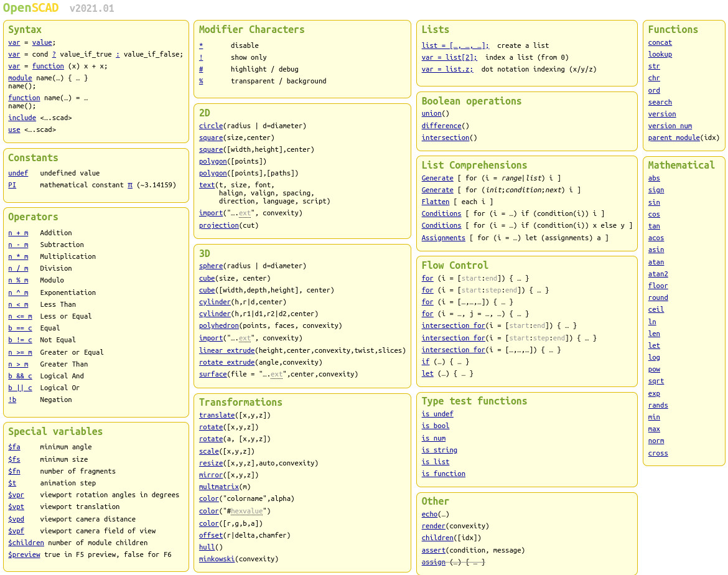The height and width of the screenshot is (575, 728).
Task: Open the 'PI' constant link
Action: click(x=12, y=185)
